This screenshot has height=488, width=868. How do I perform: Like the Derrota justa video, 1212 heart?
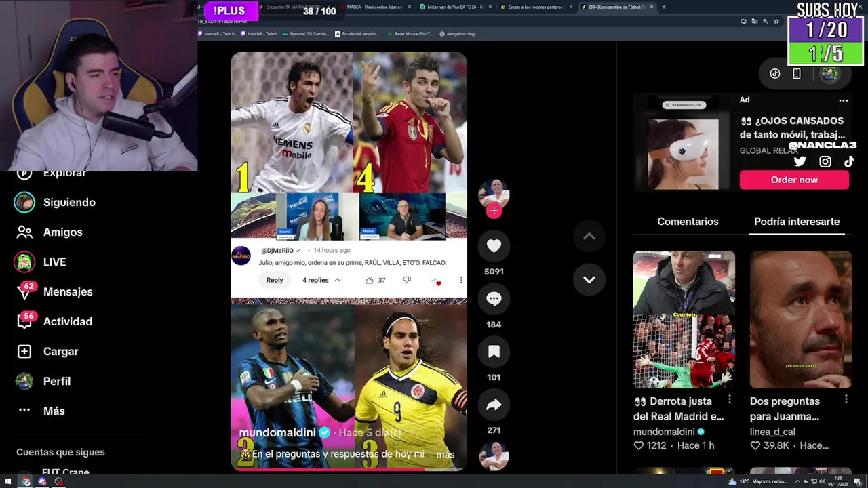[638, 446]
